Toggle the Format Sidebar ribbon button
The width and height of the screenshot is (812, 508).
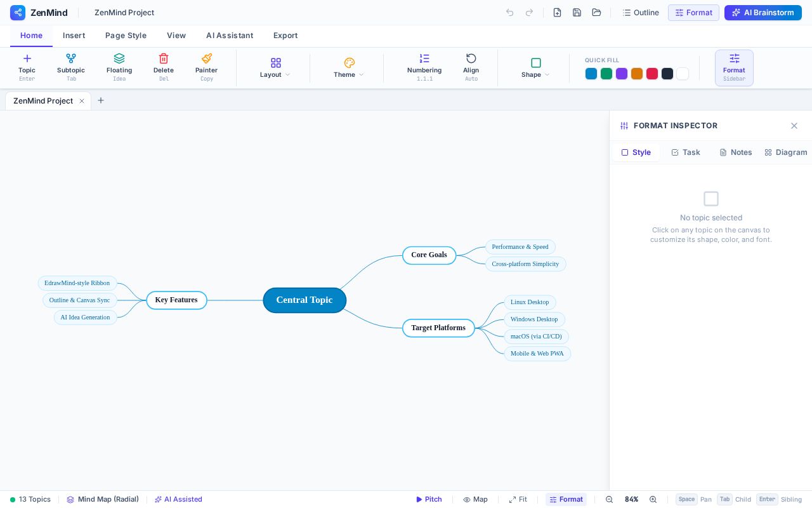[x=734, y=68]
